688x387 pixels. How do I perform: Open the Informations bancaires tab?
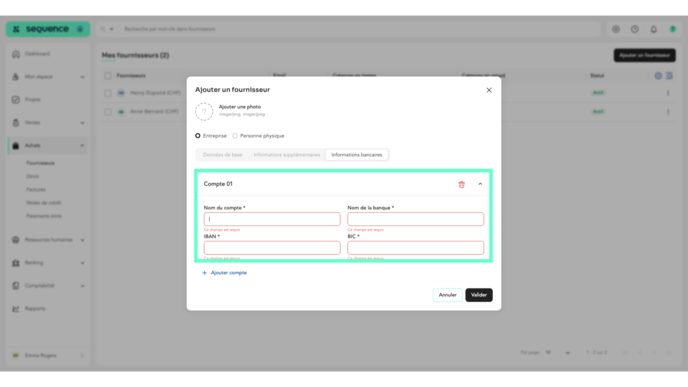[357, 155]
